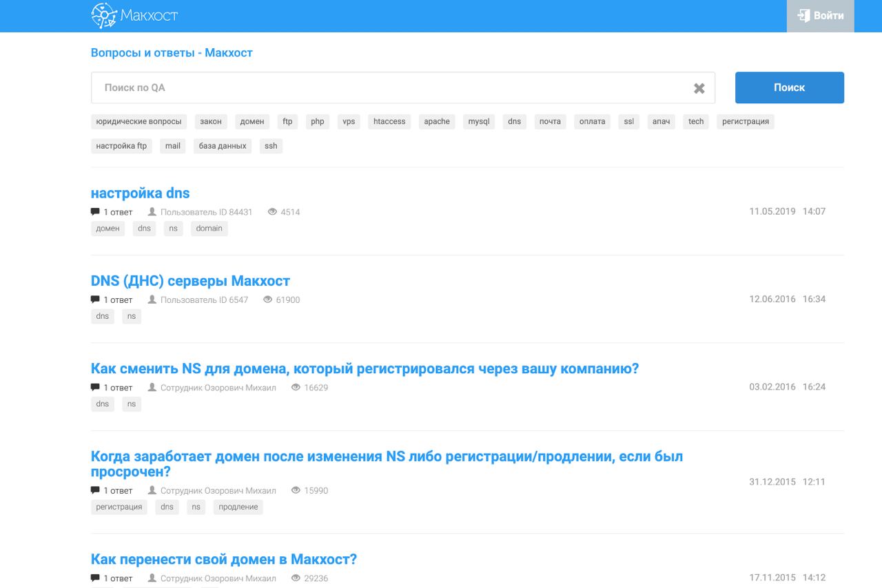Click the domain tag under настройка dns
This screenshot has height=588, width=882.
(x=209, y=229)
